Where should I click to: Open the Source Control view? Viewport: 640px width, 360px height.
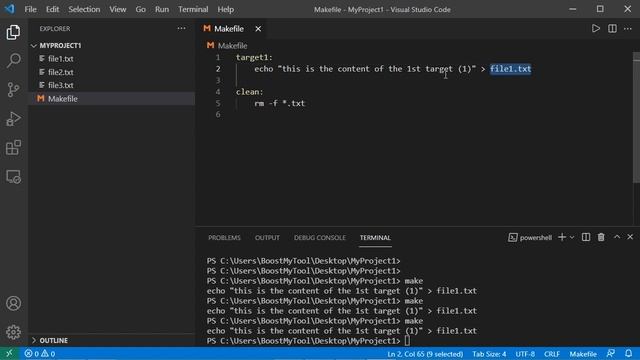pyautogui.click(x=13, y=89)
